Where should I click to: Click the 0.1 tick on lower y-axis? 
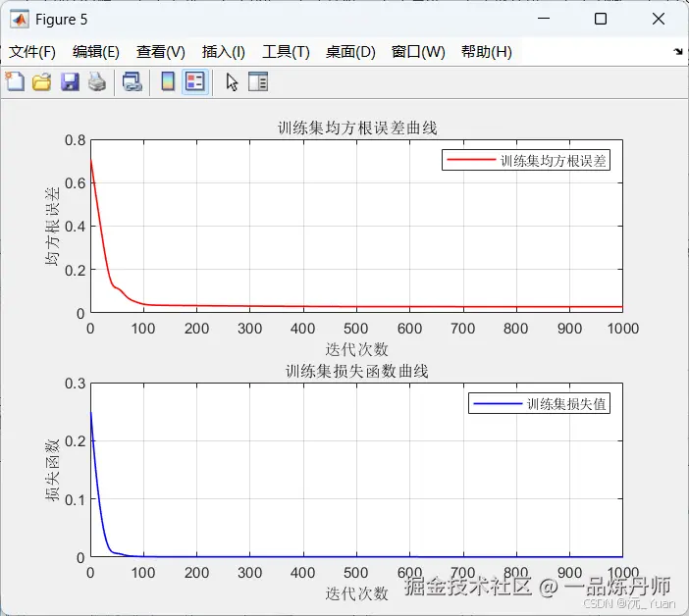point(76,499)
